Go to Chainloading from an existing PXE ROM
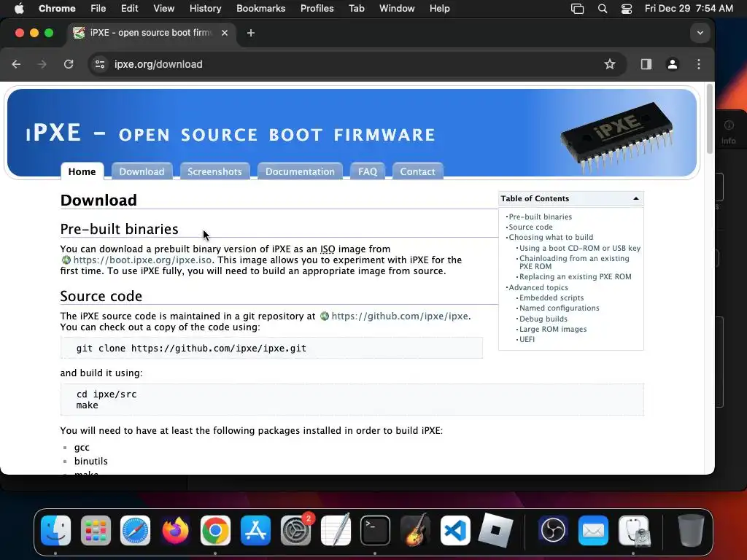747x560 pixels. click(574, 262)
